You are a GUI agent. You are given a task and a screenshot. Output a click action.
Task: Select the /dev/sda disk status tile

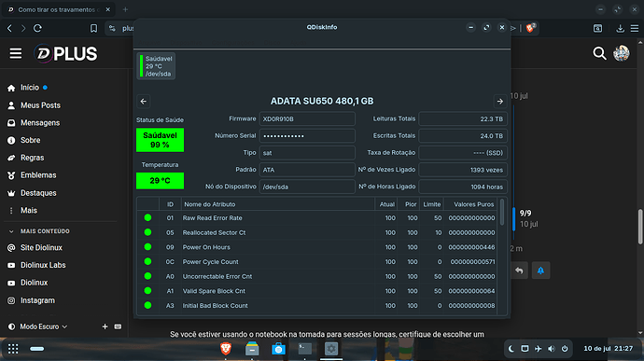click(x=156, y=66)
